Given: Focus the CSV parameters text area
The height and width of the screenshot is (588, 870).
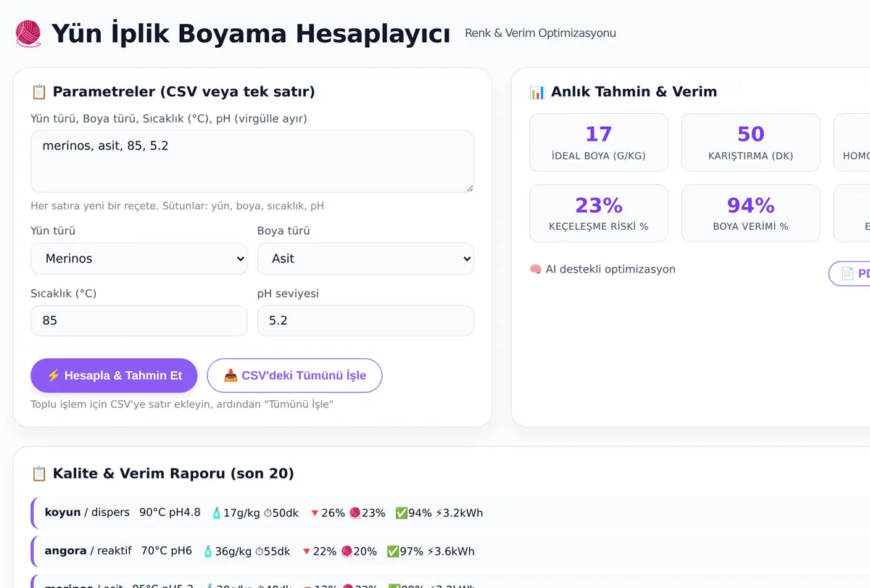Looking at the screenshot, I should point(252,162).
